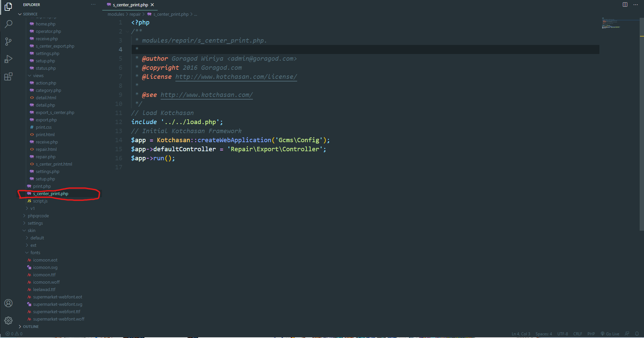Click the code minimap preview

tap(611, 23)
